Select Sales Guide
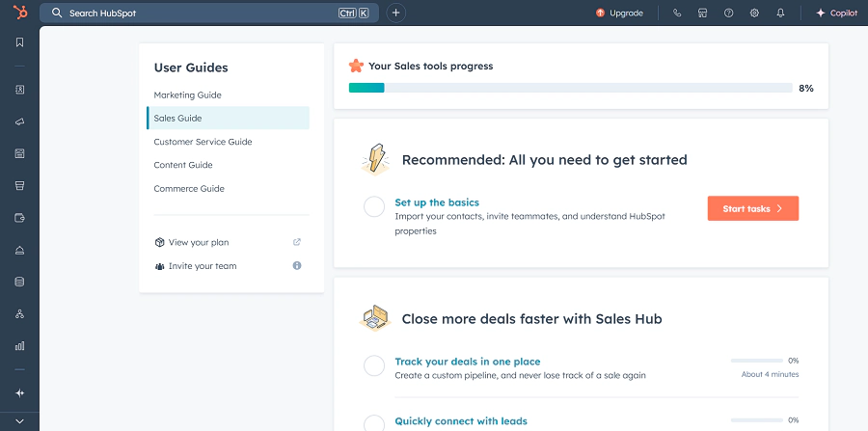868x431 pixels. point(228,118)
